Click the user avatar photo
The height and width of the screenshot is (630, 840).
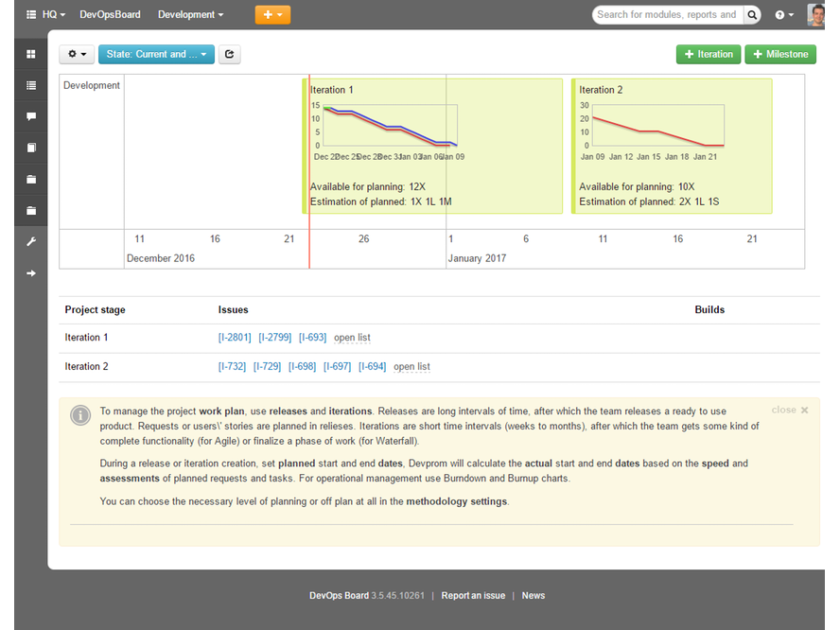tap(815, 15)
